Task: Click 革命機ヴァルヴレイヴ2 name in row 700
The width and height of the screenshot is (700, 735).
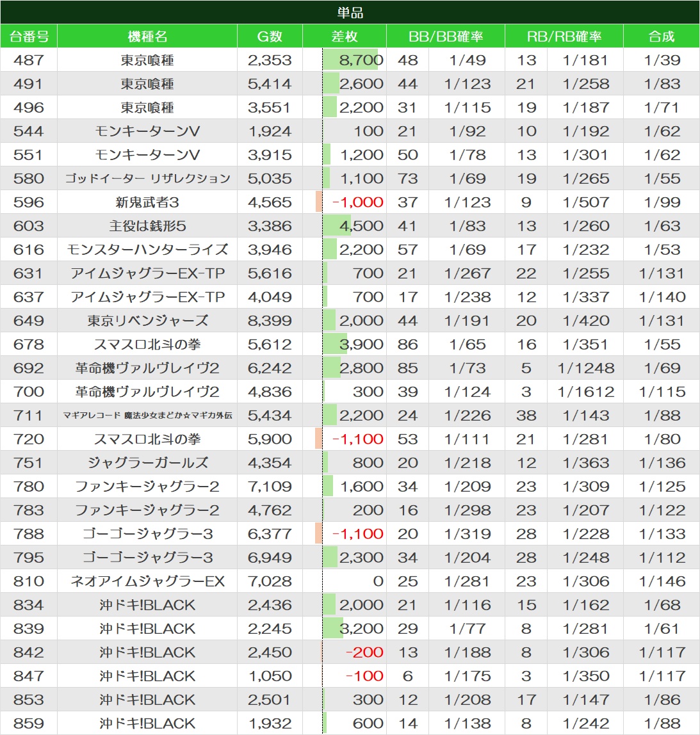Action: (x=147, y=392)
